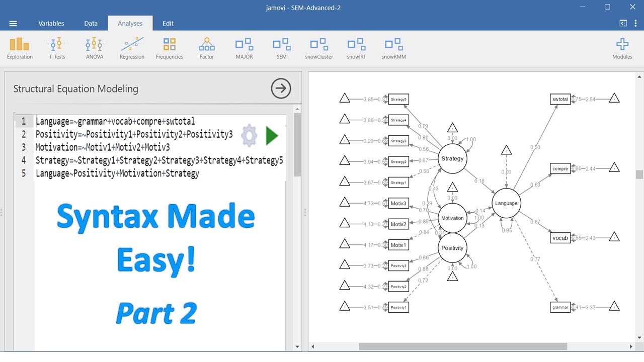Click the line number 5 gutter
Viewport: 644px width, 362px height.
point(24,173)
